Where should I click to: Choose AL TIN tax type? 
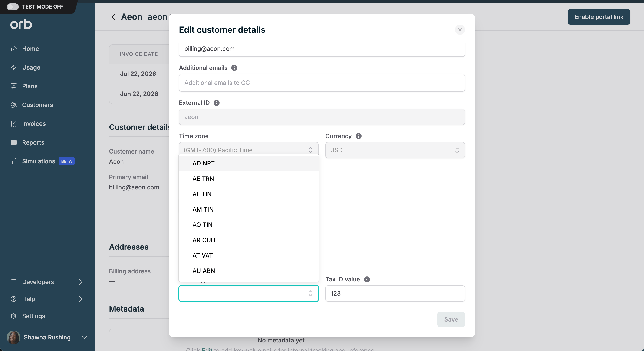pyautogui.click(x=249, y=194)
